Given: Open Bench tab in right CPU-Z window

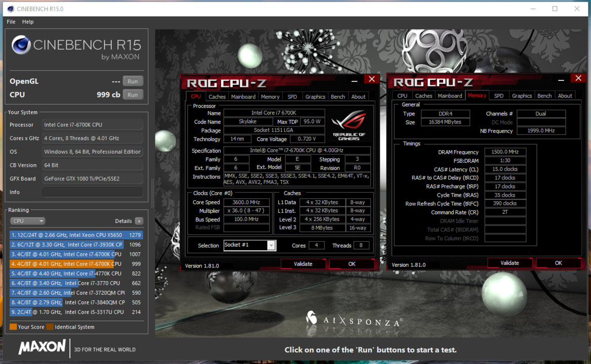Looking at the screenshot, I should [x=544, y=96].
